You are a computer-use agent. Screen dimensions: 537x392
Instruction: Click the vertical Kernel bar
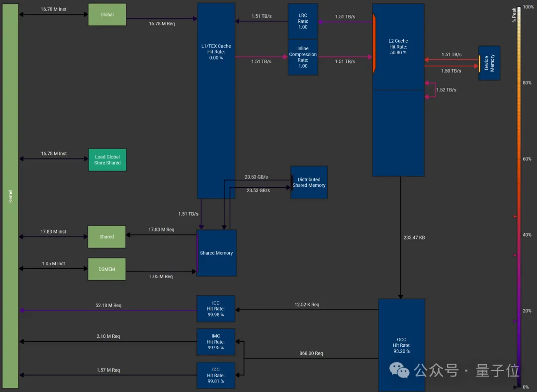coord(10,196)
